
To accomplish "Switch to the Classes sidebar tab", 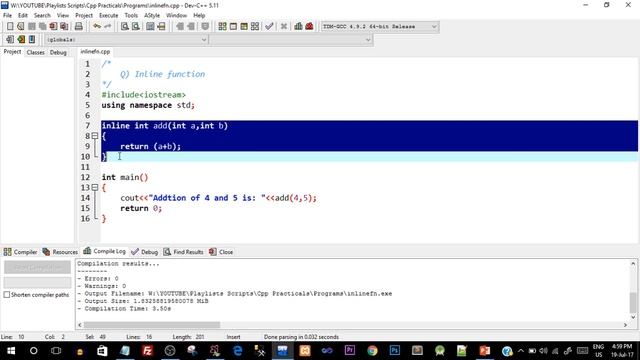I will click(36, 52).
